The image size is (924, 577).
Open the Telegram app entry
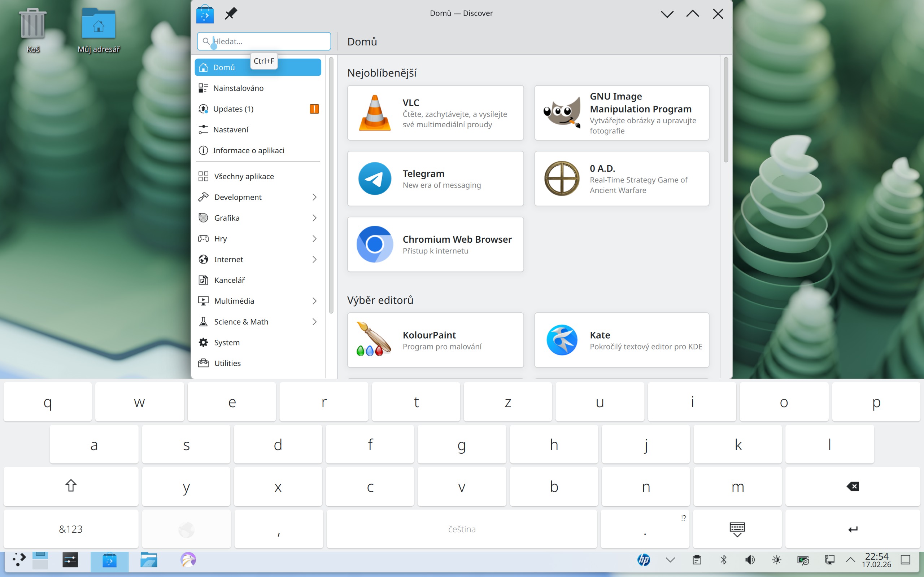coord(435,179)
